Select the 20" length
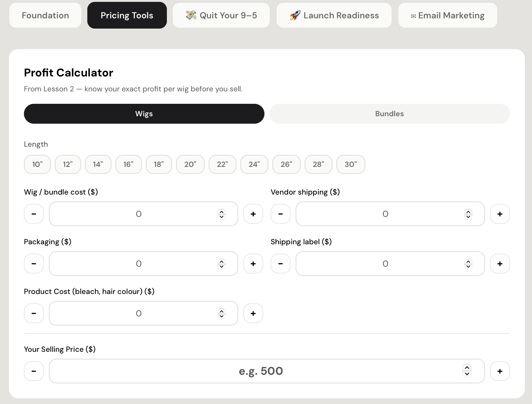Viewport: 532px width, 404px height. tap(190, 164)
